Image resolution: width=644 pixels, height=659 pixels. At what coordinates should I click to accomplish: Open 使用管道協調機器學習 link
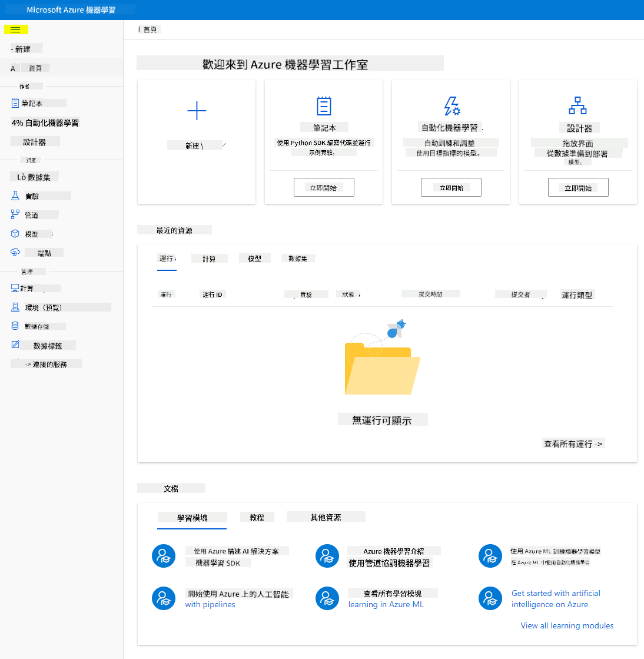(389, 563)
